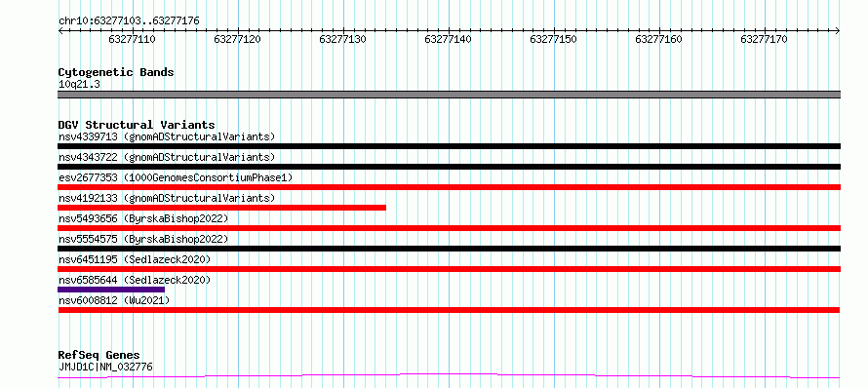Click the esv2677353 variant label
Screen dimensions: 868x388
pyautogui.click(x=176, y=177)
